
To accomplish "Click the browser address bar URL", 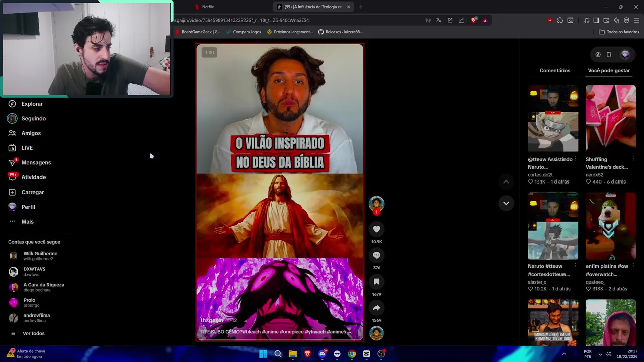I will pyautogui.click(x=242, y=20).
